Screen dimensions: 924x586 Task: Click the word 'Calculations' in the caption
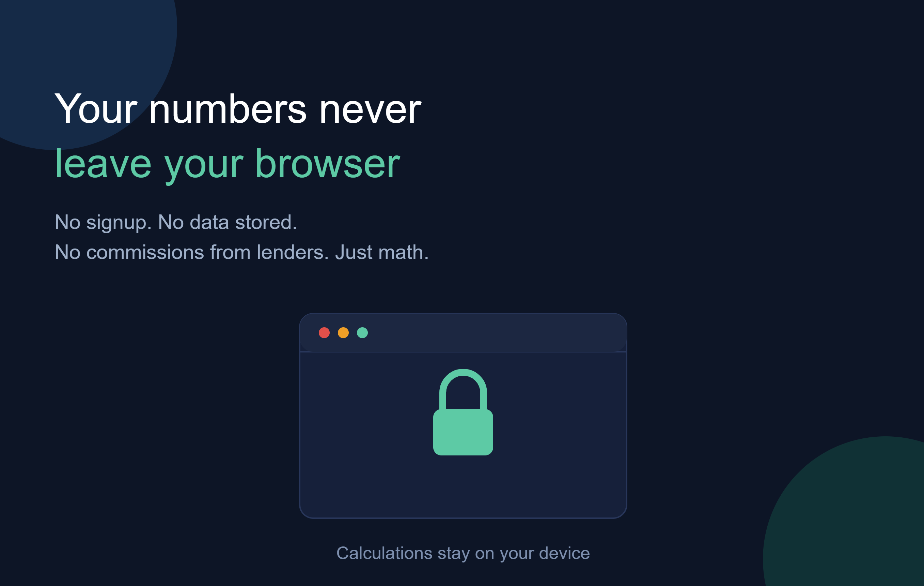point(384,553)
